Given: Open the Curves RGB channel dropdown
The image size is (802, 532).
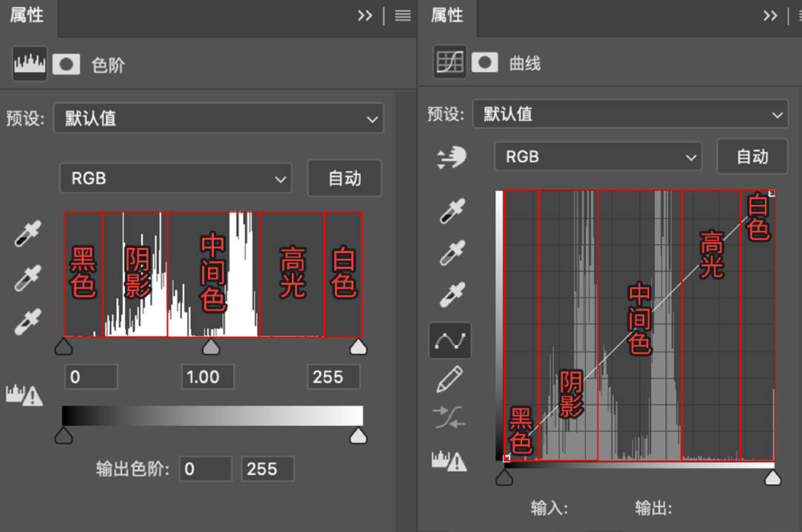Looking at the screenshot, I should click(598, 157).
